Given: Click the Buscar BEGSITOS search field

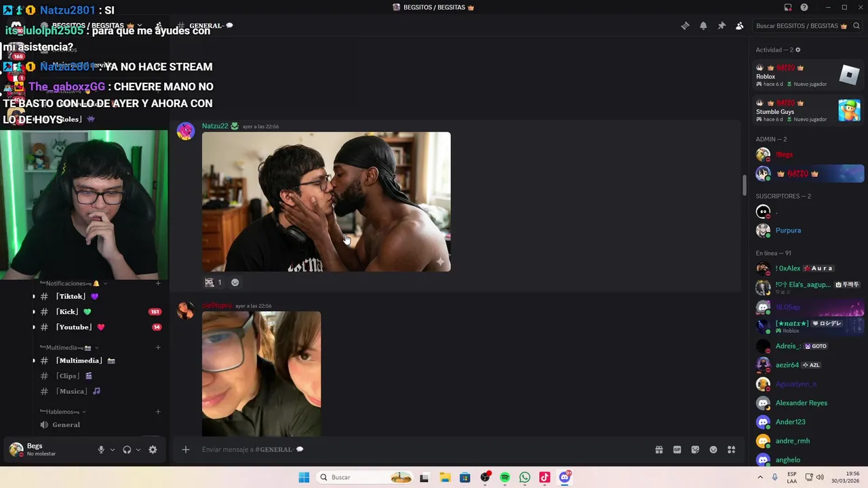Looking at the screenshot, I should coord(807,26).
